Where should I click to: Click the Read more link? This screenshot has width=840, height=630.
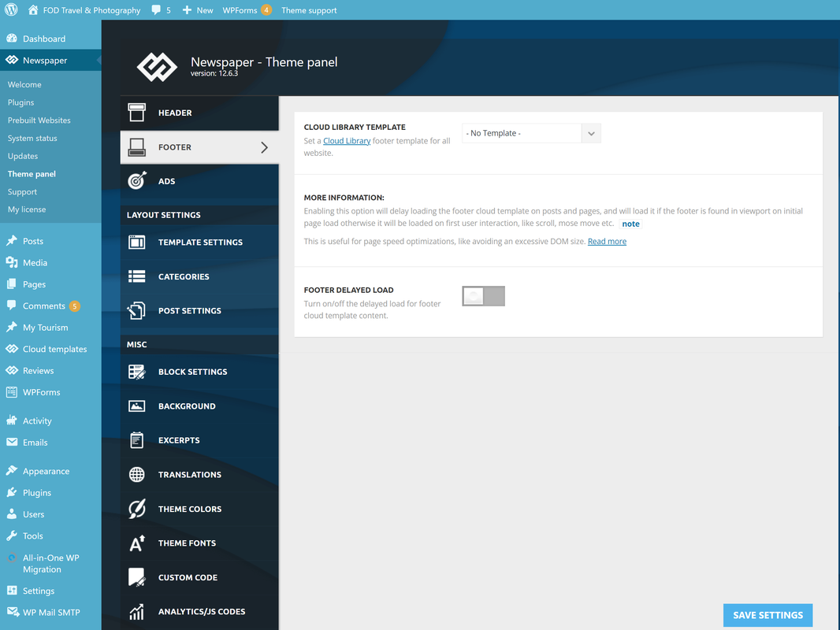607,242
